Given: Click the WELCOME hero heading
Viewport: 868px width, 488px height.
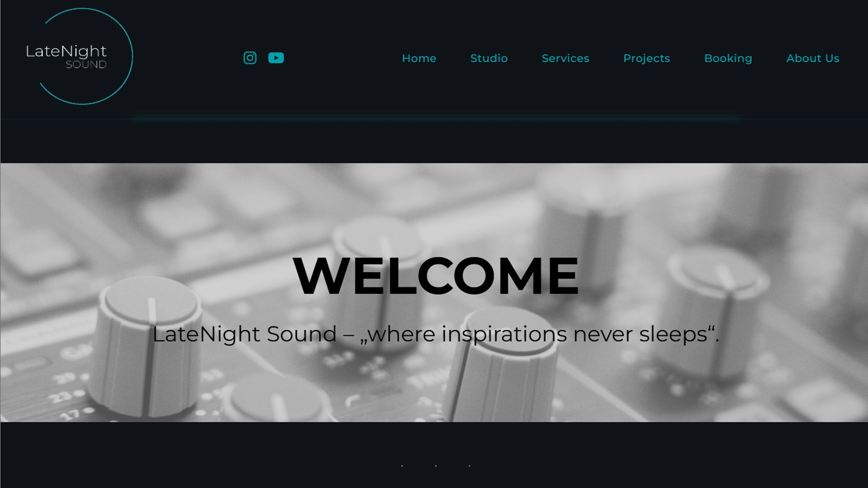Looking at the screenshot, I should 436,275.
